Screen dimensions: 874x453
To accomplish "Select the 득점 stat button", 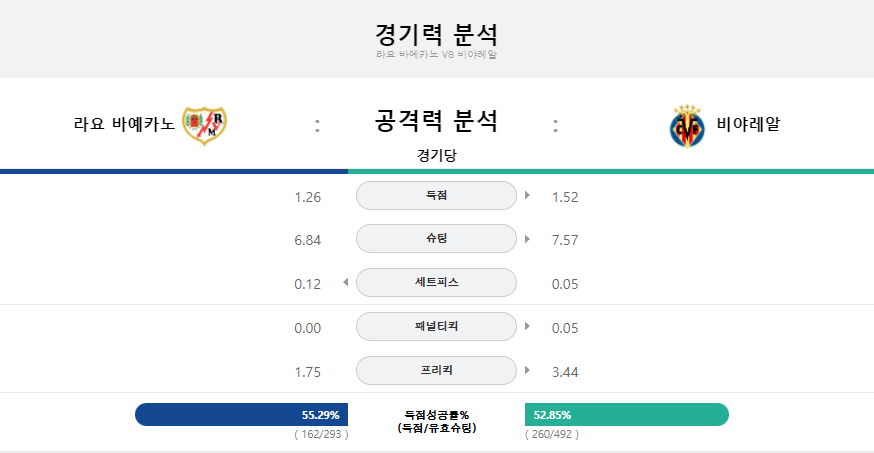I will pyautogui.click(x=436, y=196).
